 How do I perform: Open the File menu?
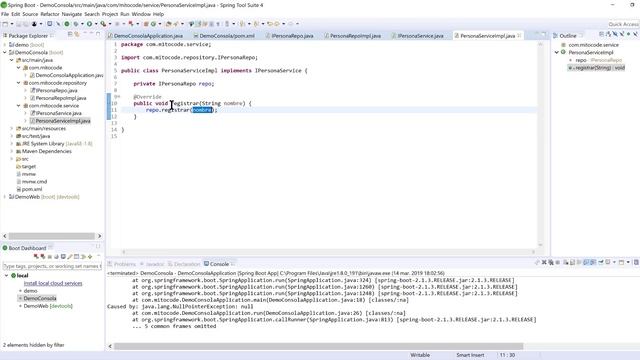pos(5,14)
